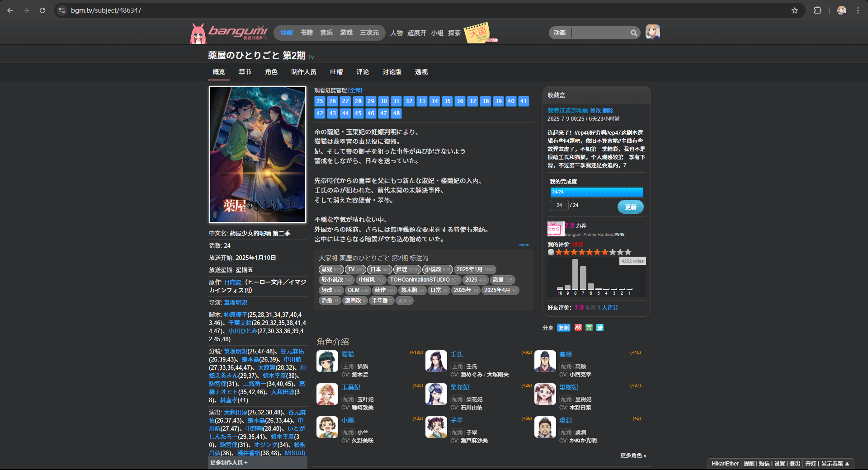Open 更多角色 » characters list
This screenshot has width=868, height=470.
(x=633, y=456)
